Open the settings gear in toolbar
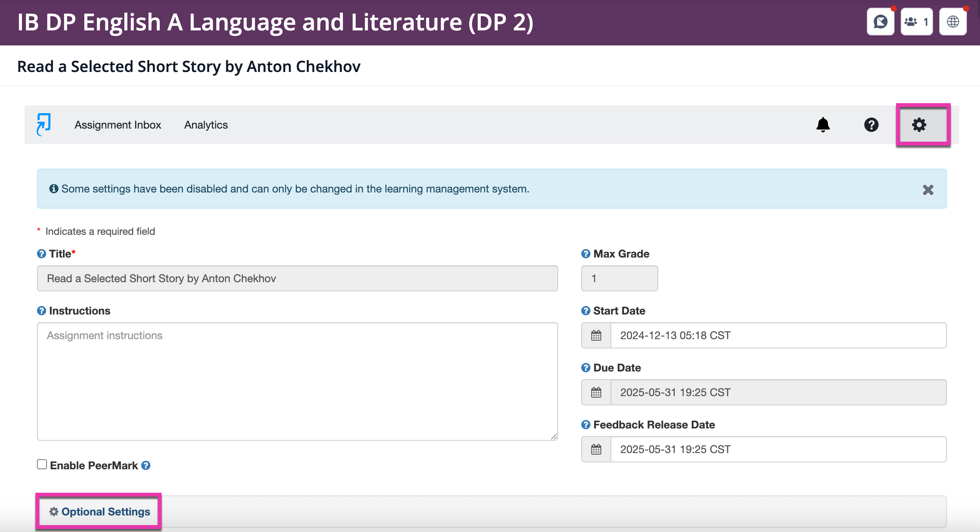The image size is (980, 532). click(x=919, y=125)
